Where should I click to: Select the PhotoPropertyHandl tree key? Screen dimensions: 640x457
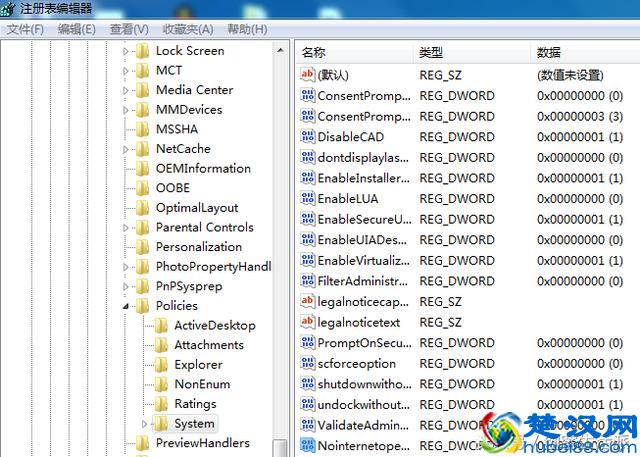(x=213, y=267)
